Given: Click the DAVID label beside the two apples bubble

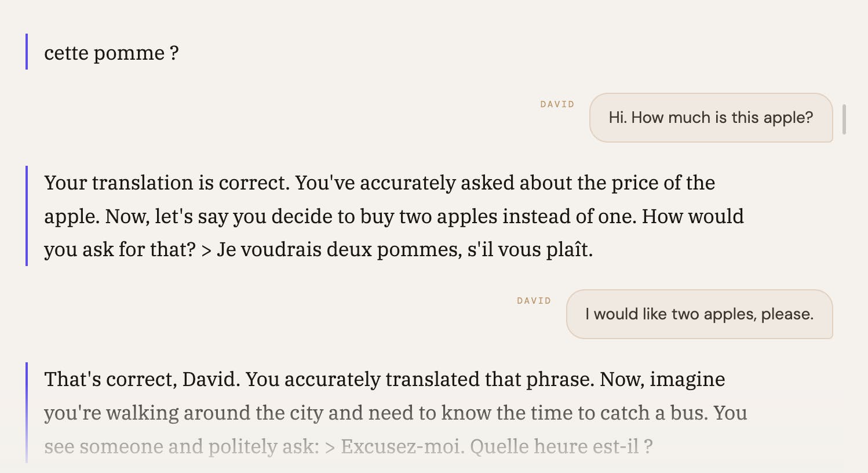Looking at the screenshot, I should tap(534, 301).
